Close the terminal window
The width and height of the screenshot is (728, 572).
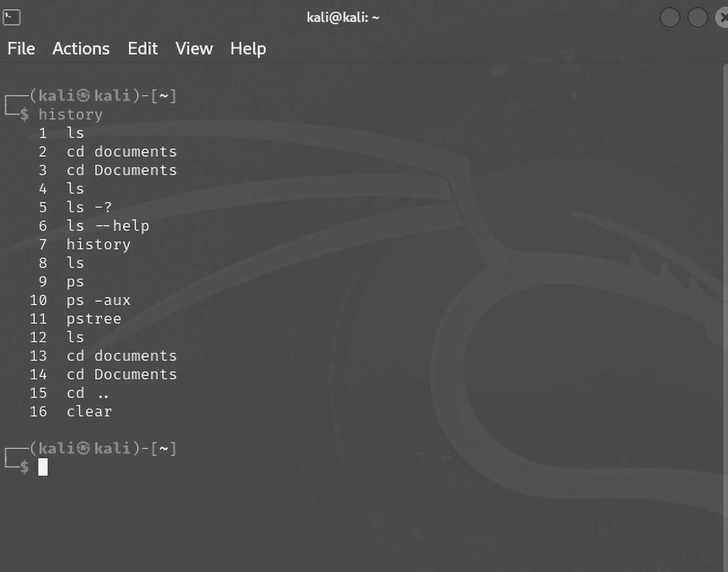(x=722, y=18)
